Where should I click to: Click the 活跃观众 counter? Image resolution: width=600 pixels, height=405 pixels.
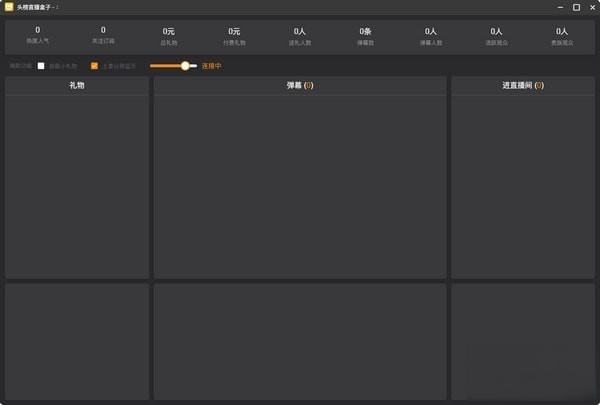pyautogui.click(x=496, y=36)
